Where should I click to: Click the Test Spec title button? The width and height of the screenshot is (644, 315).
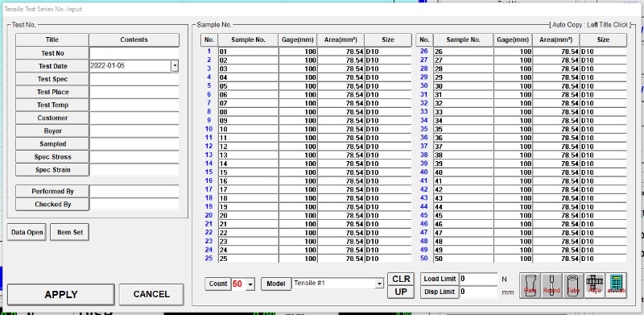coord(52,79)
